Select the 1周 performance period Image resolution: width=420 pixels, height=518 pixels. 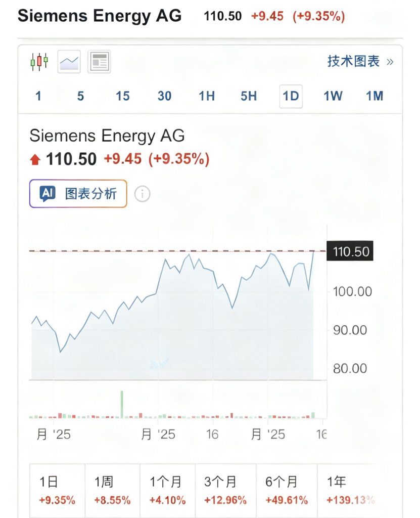click(112, 491)
